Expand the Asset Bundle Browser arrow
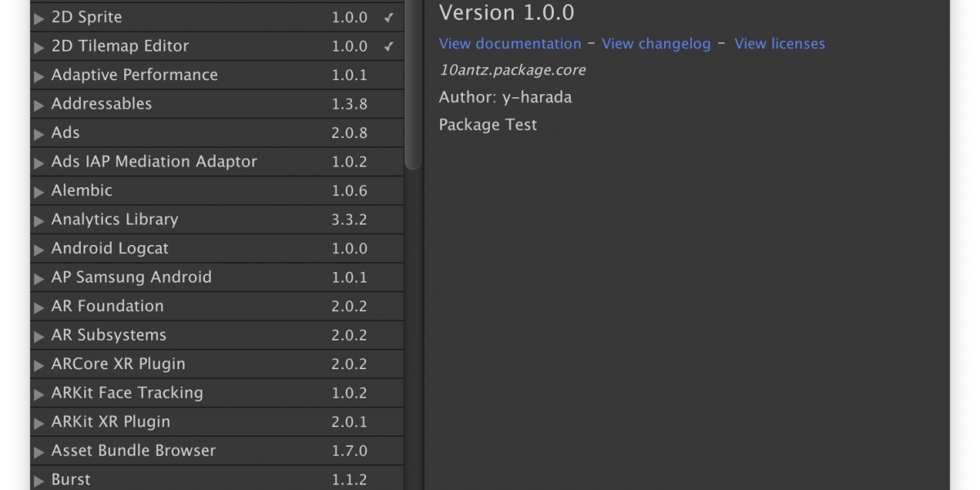980x490 pixels. (38, 452)
